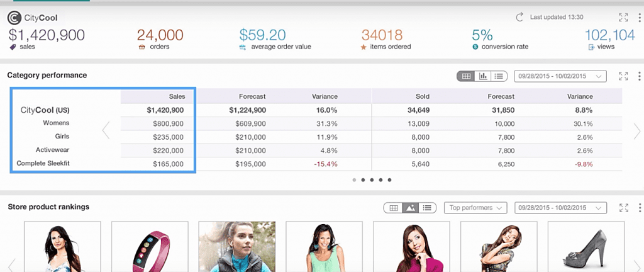Click the $1,420,900 sales total figure
Viewport: 644px width, 272px height.
pyautogui.click(x=47, y=35)
